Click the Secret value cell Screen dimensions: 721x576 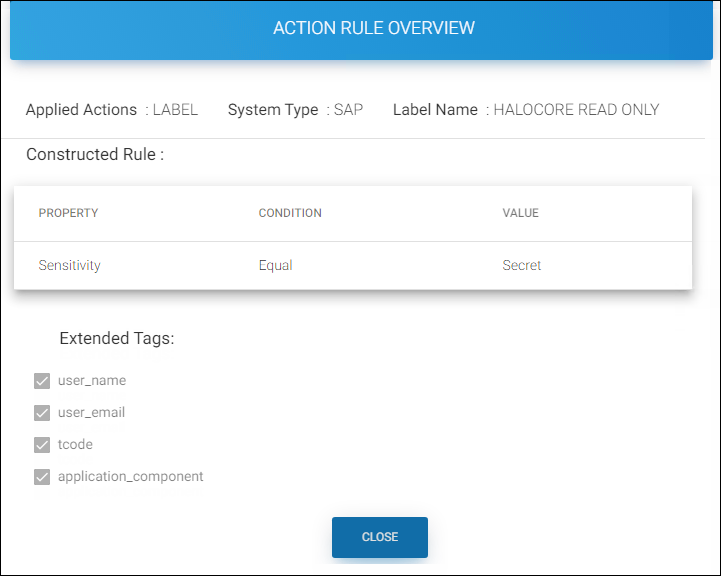(522, 265)
